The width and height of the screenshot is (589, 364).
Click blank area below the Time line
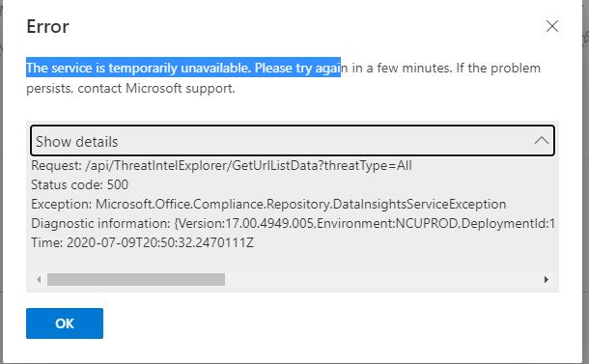pos(293,261)
